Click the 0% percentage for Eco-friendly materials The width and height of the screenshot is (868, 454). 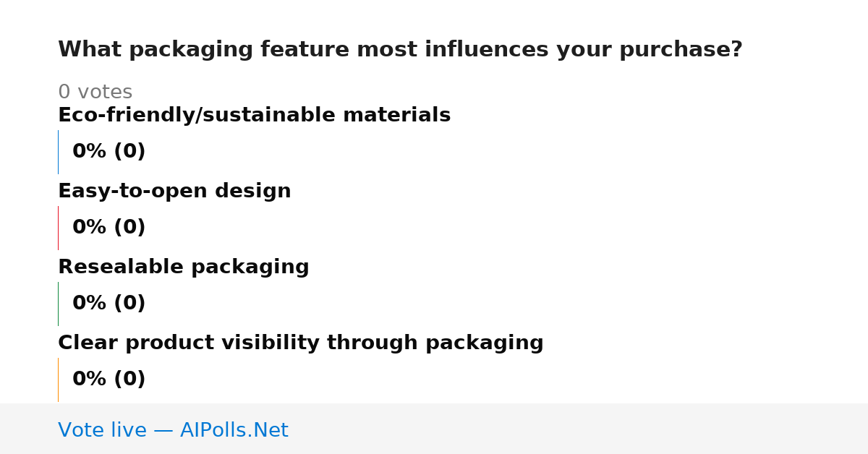tap(90, 152)
